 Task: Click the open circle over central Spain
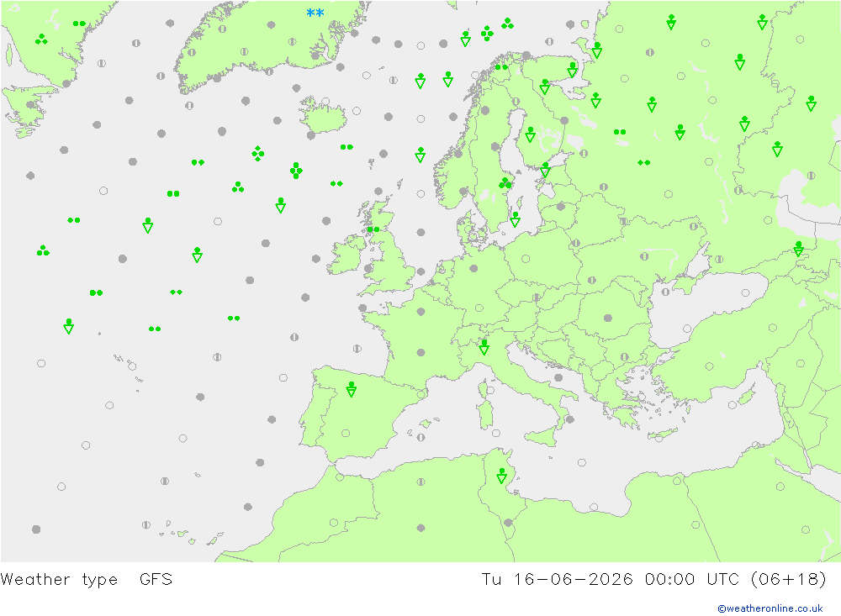click(346, 433)
